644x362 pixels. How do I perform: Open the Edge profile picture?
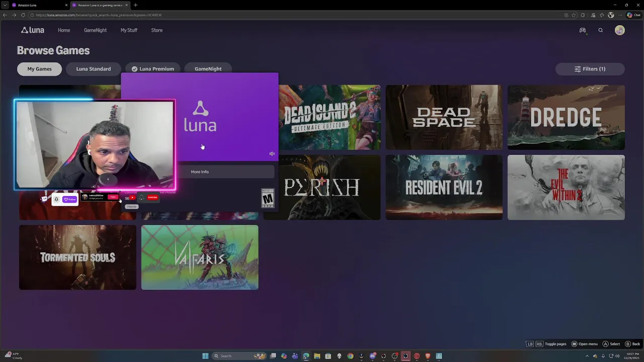(611, 15)
